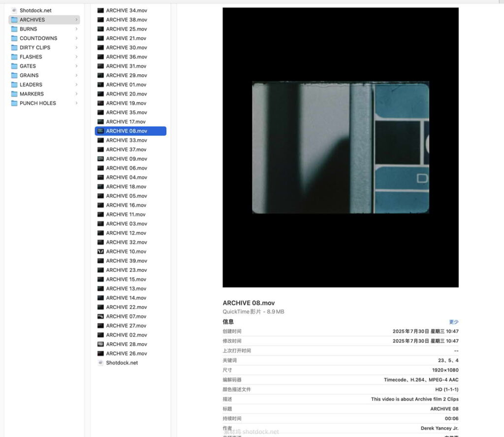Select ARCHIVE 05.mov file name

click(x=126, y=196)
